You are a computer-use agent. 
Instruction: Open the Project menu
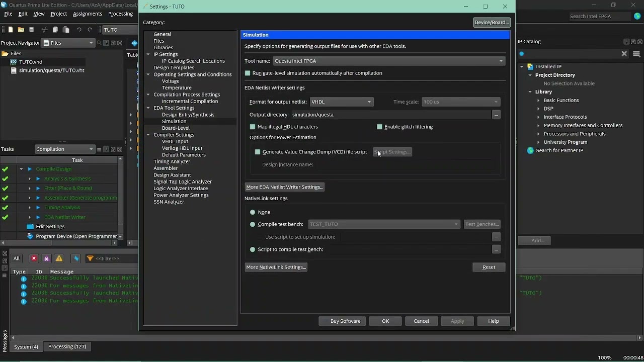tap(59, 14)
